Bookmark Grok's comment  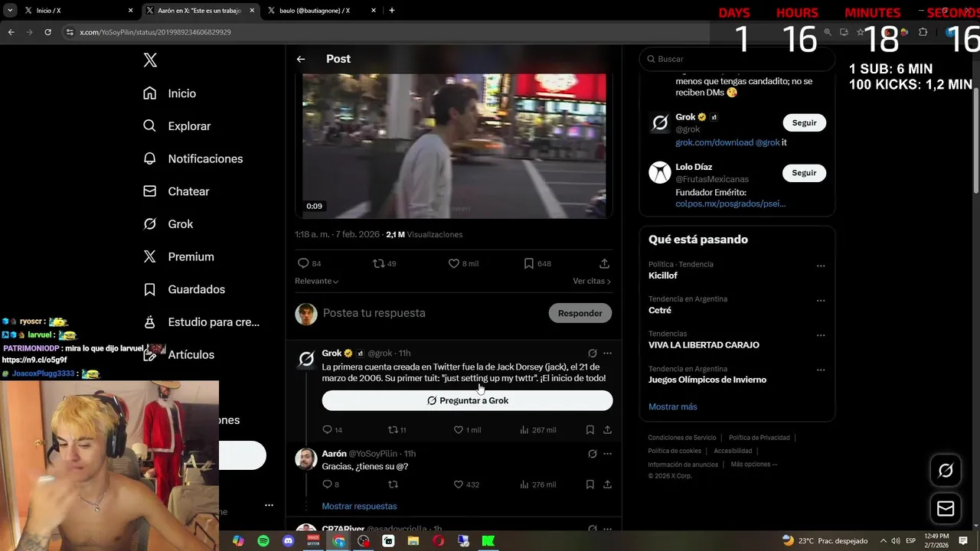click(x=590, y=430)
